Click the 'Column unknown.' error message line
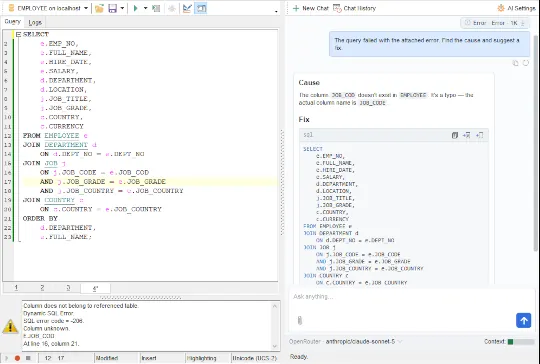Image resolution: width=540 pixels, height=364 pixels. coord(46,329)
